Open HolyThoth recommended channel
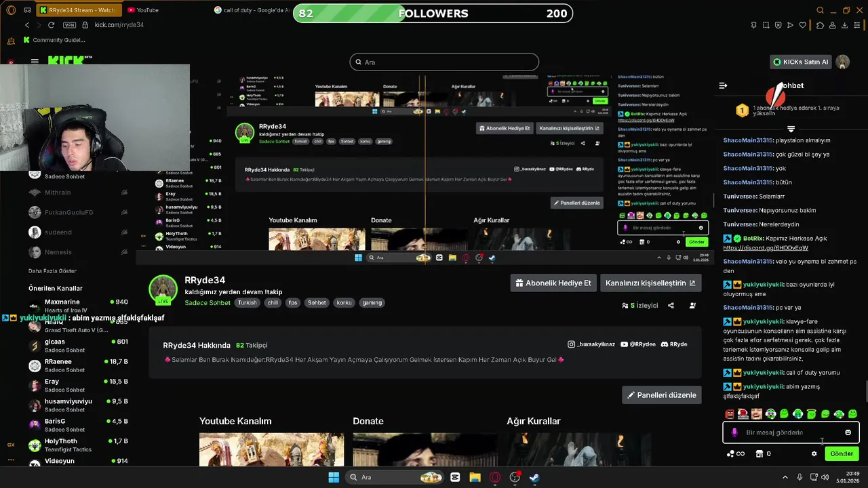 pos(78,445)
